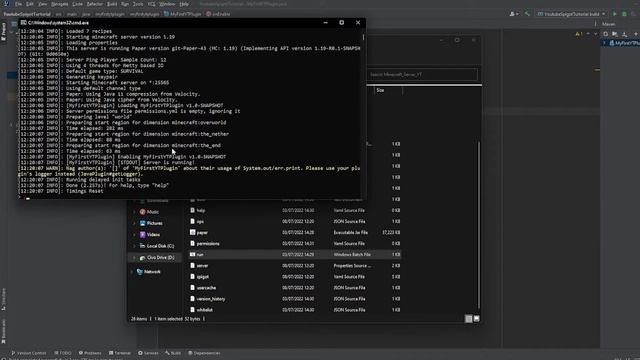640x360 pixels.
Task: Select the ops JSON file icon
Action: pyautogui.click(x=192, y=221)
